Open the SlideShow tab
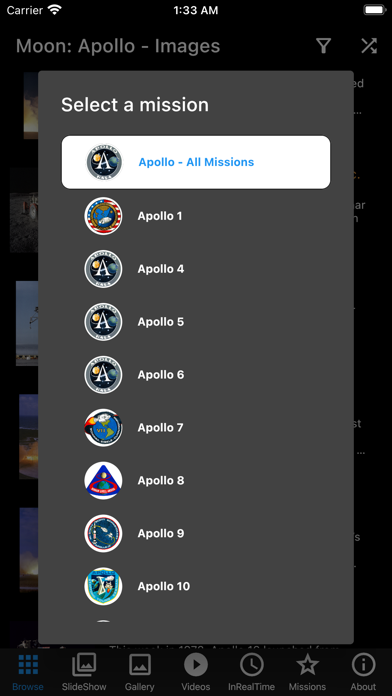392x696 pixels. [x=84, y=672]
